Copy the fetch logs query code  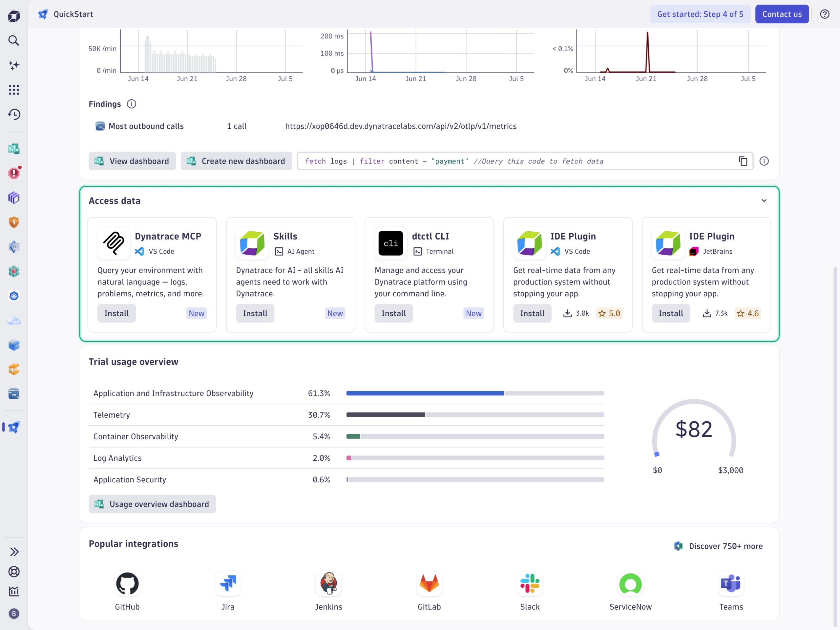click(743, 161)
